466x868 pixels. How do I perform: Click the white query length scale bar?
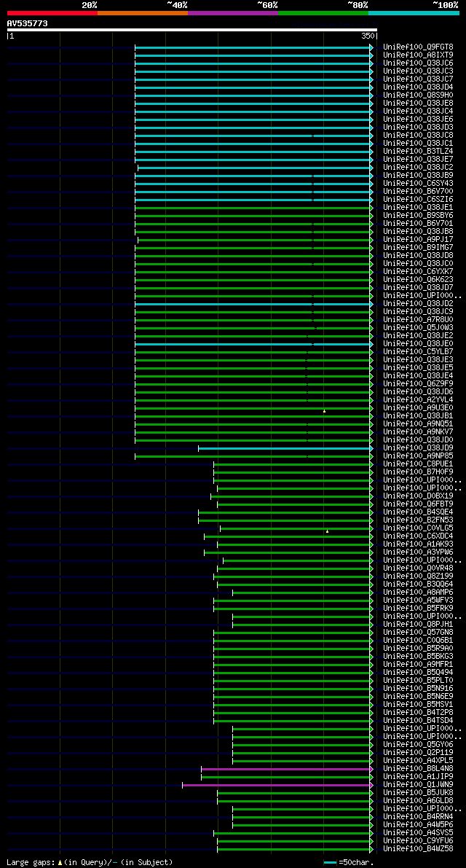(x=191, y=30)
